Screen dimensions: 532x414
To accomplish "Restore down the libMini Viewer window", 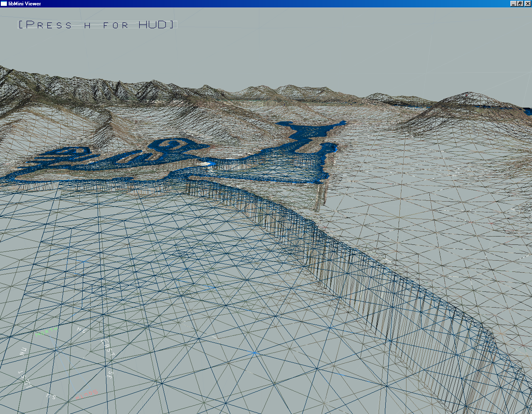I will coord(520,3).
